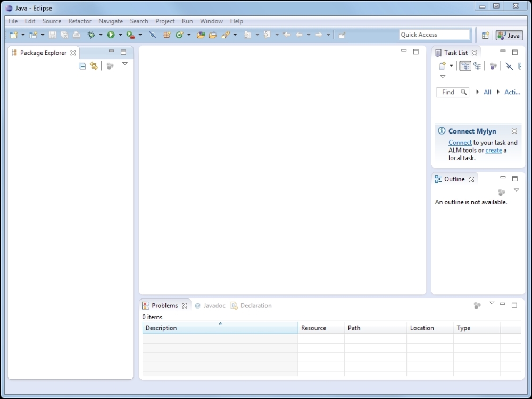The width and height of the screenshot is (532, 399).
Task: Click the Run External Tools icon
Action: [130, 35]
